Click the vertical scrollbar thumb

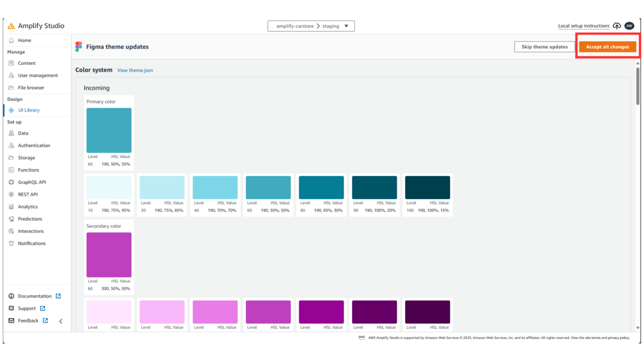tap(638, 86)
